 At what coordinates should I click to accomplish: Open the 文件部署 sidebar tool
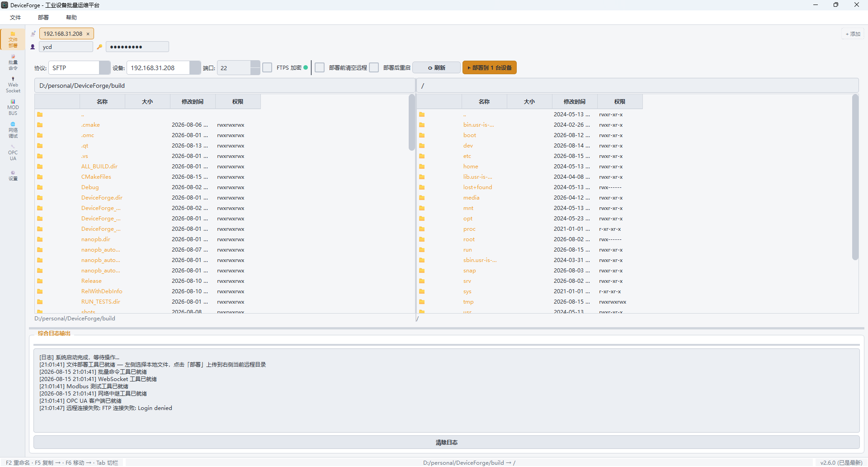[x=13, y=39]
